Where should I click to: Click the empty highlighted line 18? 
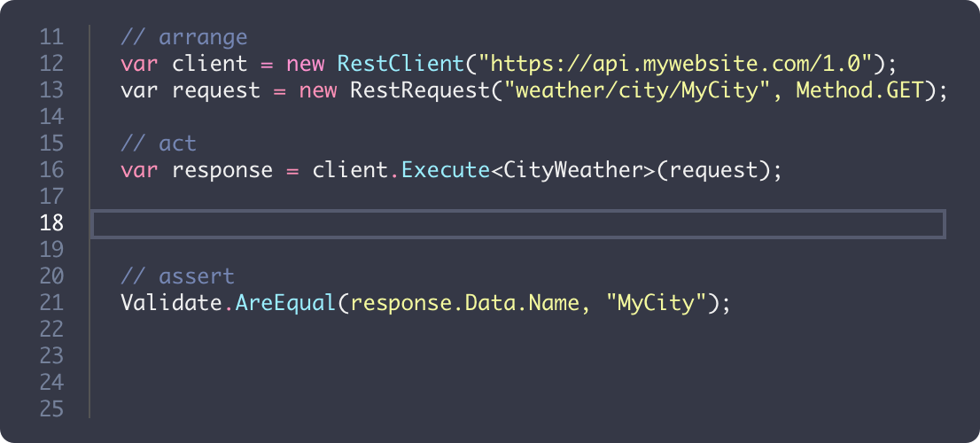518,223
